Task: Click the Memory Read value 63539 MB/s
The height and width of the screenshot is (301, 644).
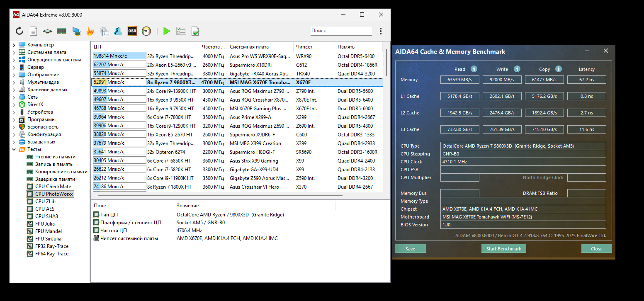Action: (x=459, y=80)
